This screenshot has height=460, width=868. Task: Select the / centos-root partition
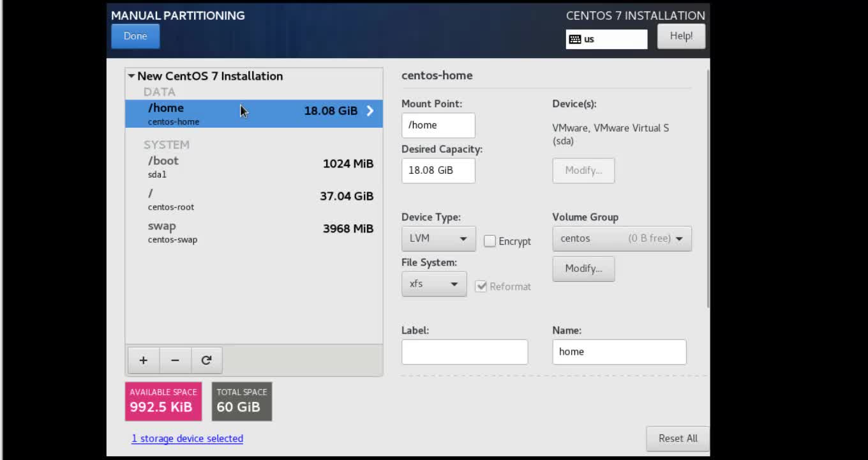254,199
